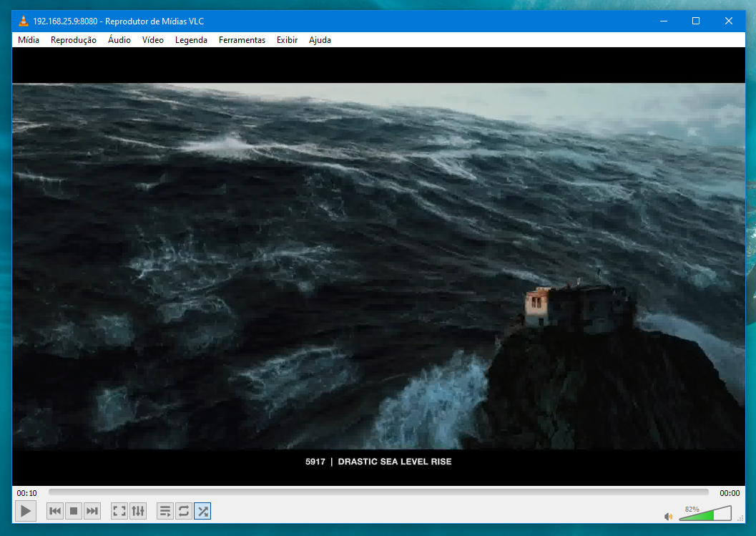Toggle random shuffle playback
Image resolution: width=756 pixels, height=536 pixels.
202,511
